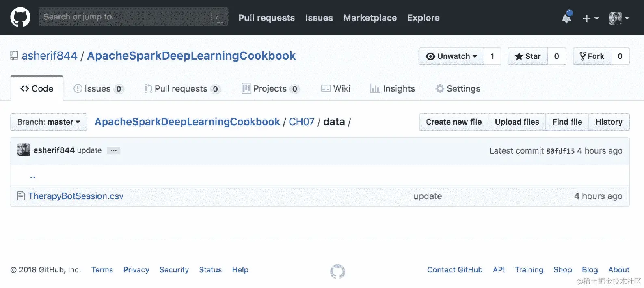The height and width of the screenshot is (288, 644).
Task: Open the Insights tab
Action: tap(392, 89)
